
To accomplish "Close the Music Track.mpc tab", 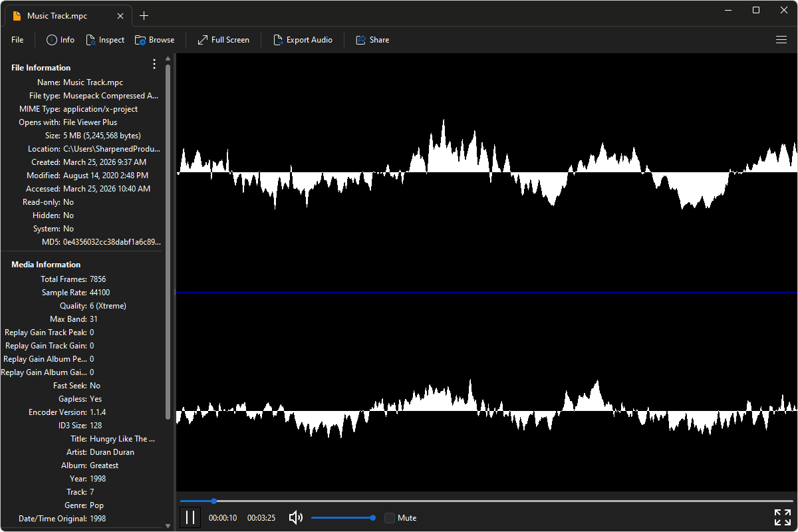I will click(x=120, y=15).
